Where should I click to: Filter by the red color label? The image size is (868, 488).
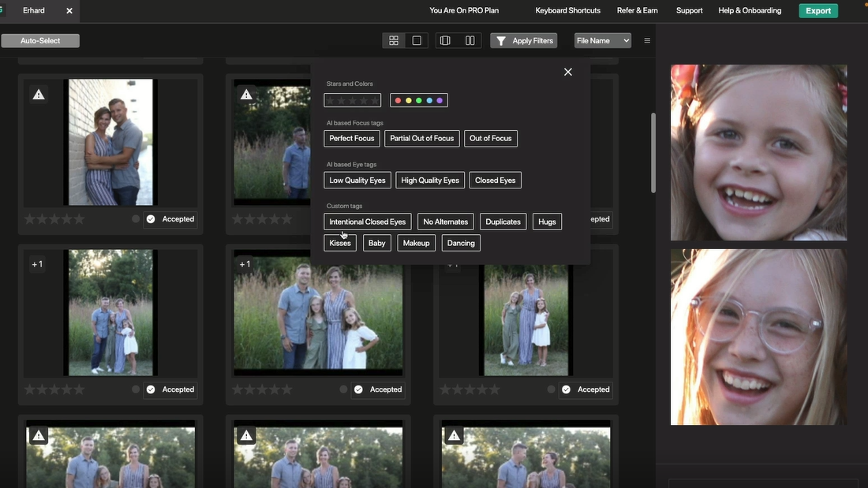click(x=398, y=101)
